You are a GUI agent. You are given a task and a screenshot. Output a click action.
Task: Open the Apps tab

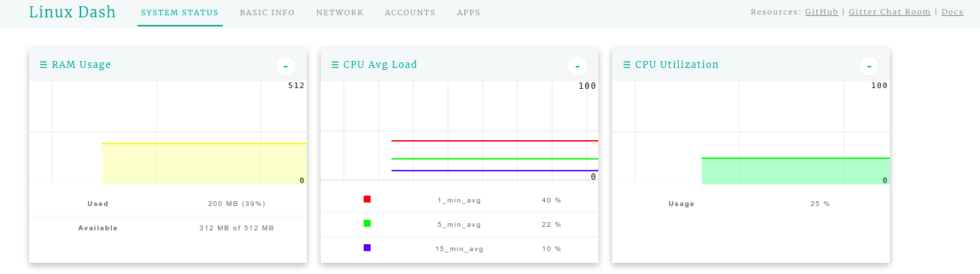pyautogui.click(x=468, y=12)
